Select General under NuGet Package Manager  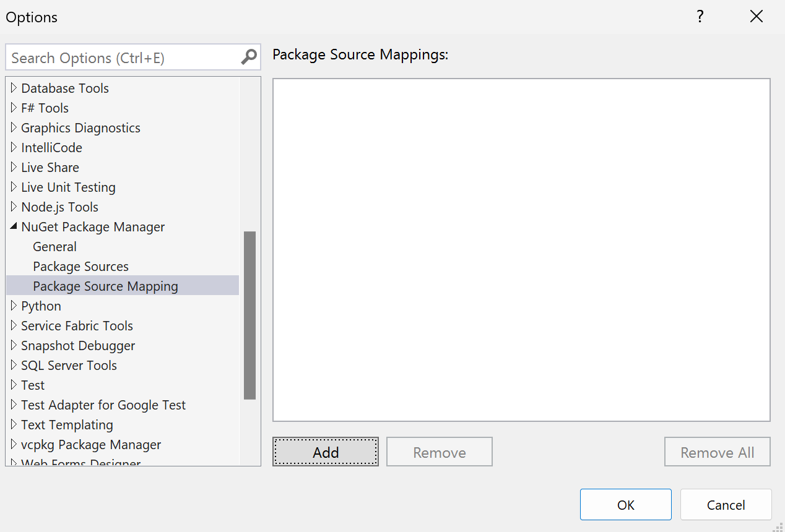pyautogui.click(x=54, y=246)
